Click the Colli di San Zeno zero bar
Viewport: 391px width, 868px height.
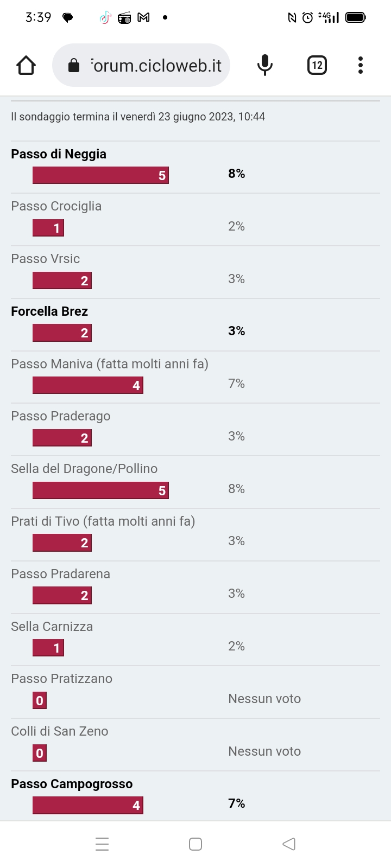click(x=40, y=753)
